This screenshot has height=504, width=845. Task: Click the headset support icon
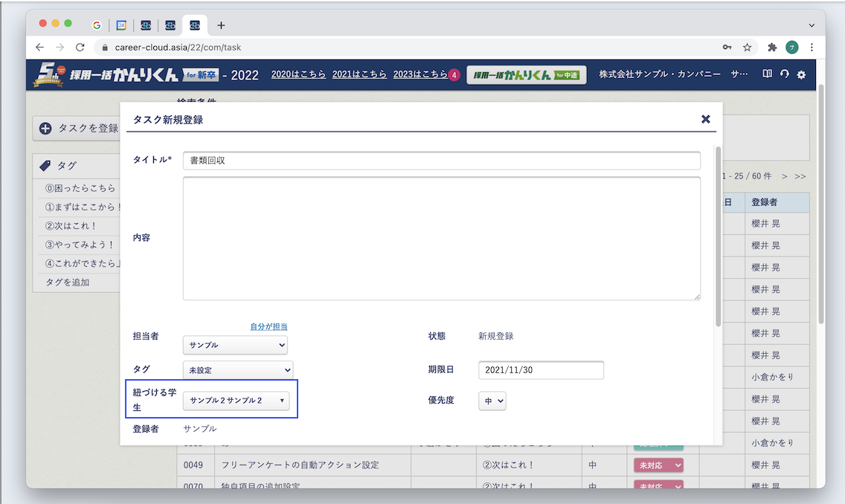[x=784, y=74]
